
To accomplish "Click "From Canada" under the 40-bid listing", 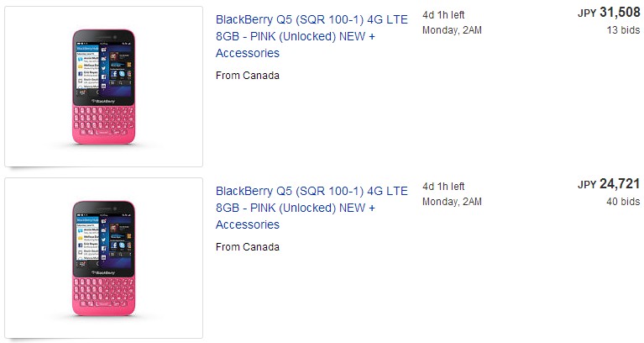I will coord(248,246).
